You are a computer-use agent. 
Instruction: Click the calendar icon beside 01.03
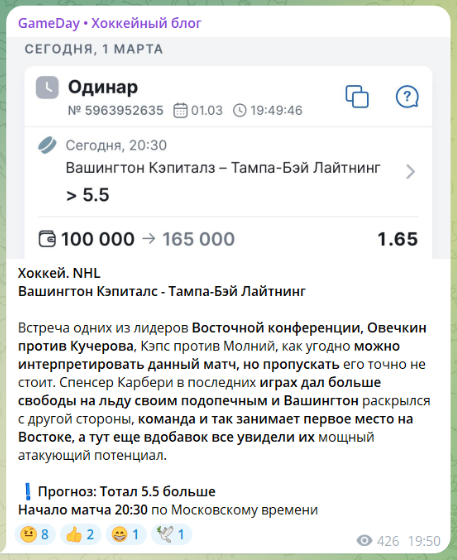[180, 110]
